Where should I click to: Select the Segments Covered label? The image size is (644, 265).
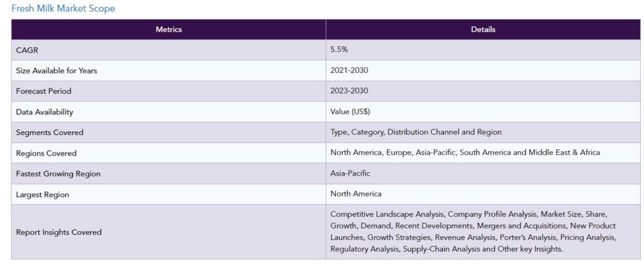(49, 132)
